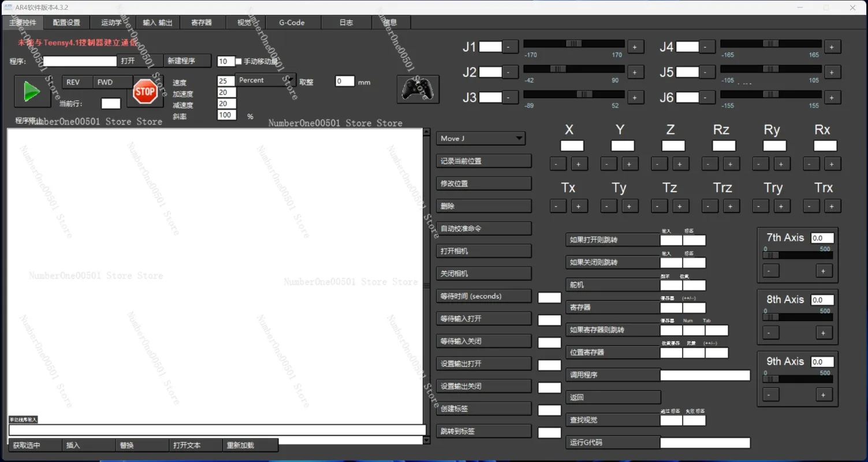Jog J1 positive with plus button
868x462 pixels.
[x=635, y=47]
